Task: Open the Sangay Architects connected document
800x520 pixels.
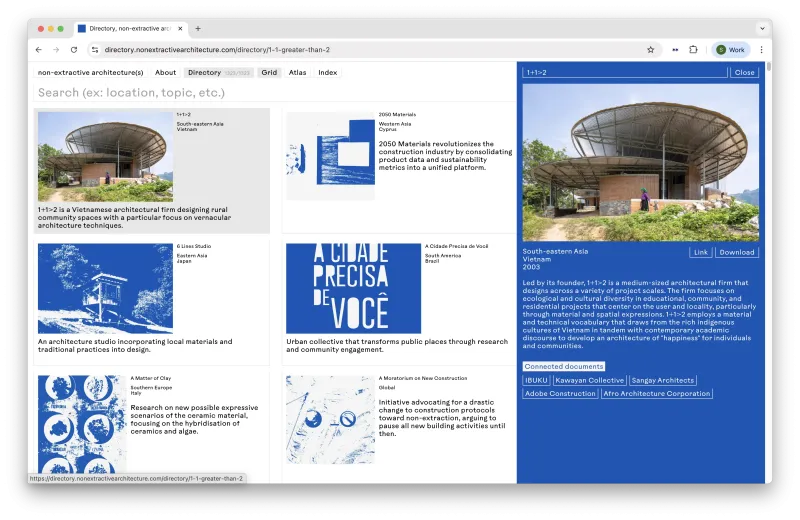Action: [663, 380]
